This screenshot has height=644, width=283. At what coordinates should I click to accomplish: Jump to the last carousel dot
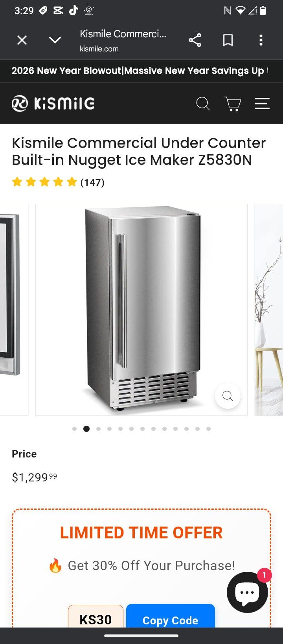(x=208, y=429)
